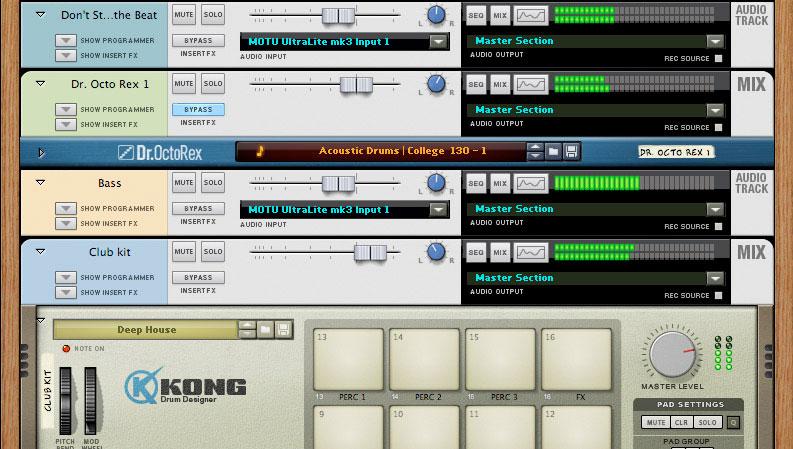Click the Deep House patch name display
Screen dimensions: 793x449
point(145,330)
